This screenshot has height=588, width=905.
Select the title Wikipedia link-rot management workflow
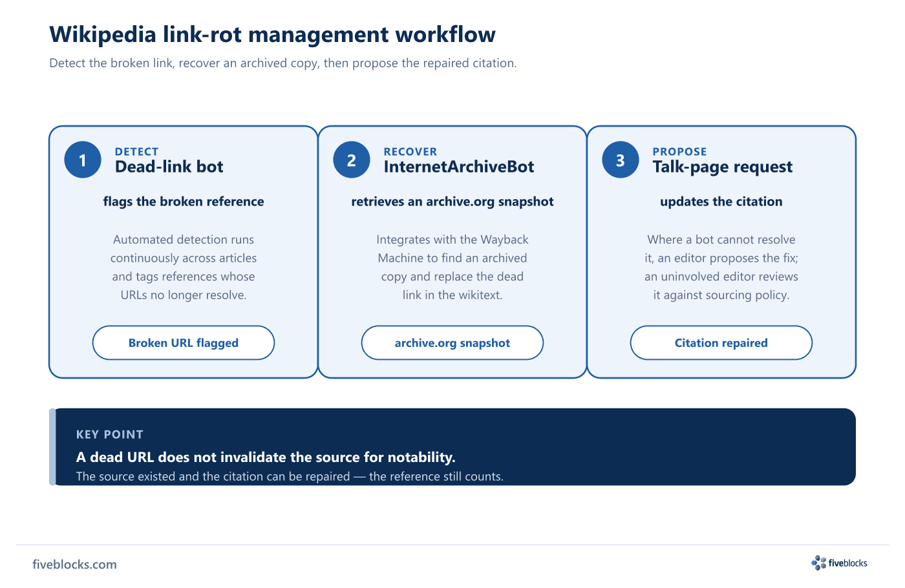point(272,34)
